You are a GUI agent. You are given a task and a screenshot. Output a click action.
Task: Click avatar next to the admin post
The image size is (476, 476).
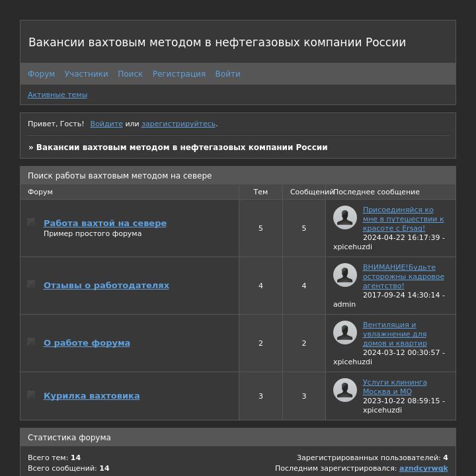pyautogui.click(x=345, y=275)
